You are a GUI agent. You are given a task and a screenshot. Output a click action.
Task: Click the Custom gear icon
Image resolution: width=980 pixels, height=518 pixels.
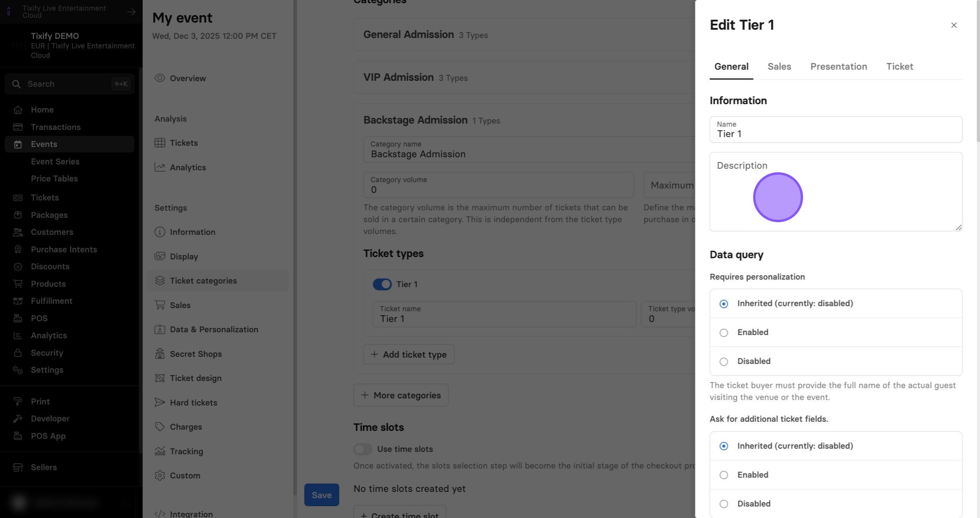coord(160,475)
